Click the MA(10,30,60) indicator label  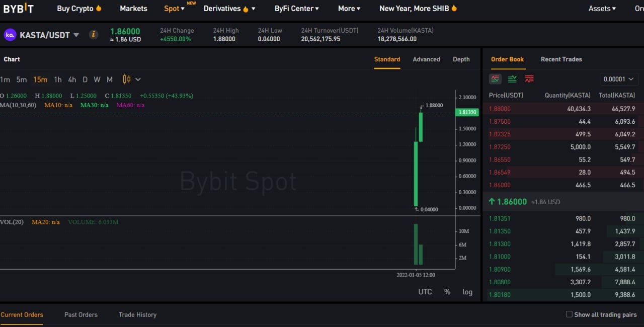tap(18, 105)
